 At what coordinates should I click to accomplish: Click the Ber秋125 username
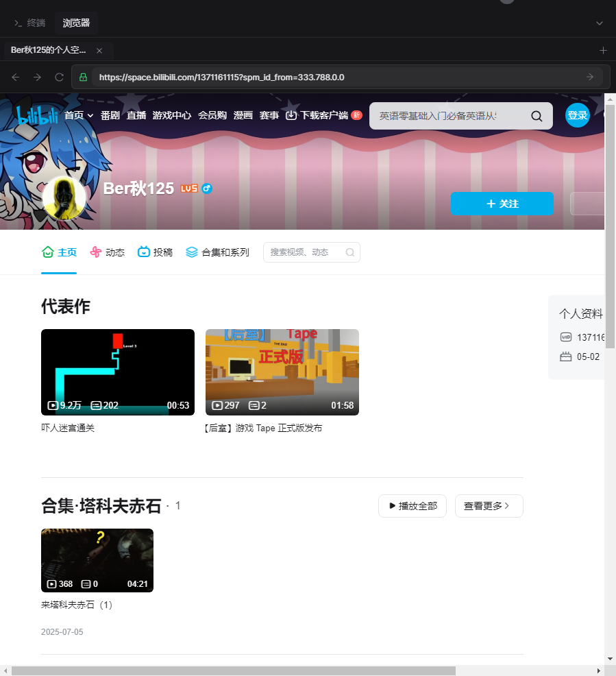click(x=138, y=189)
